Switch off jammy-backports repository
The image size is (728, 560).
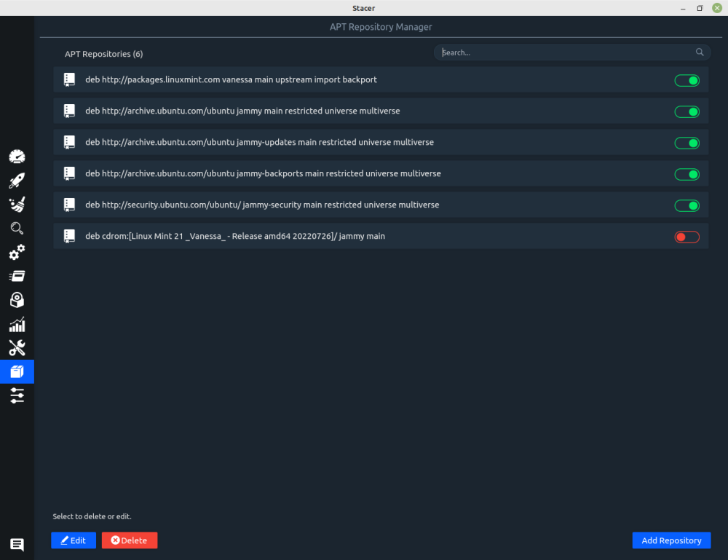click(687, 175)
